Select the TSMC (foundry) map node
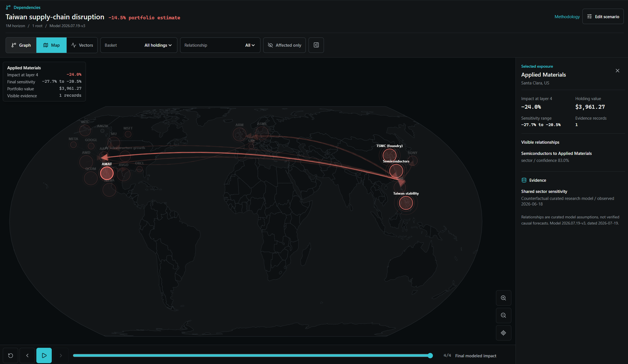Image resolution: width=628 pixels, height=364 pixels. click(389, 155)
